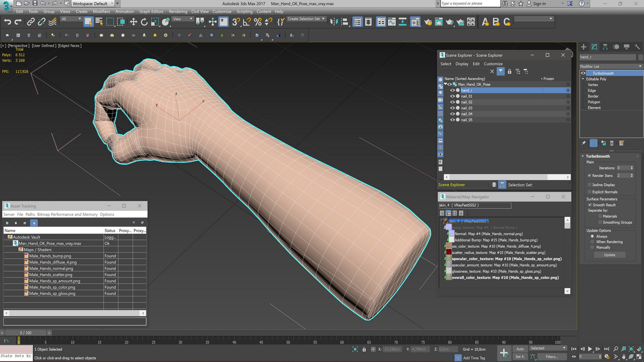Toggle the Angle Snap icon
This screenshot has height=362, width=644.
click(247, 22)
